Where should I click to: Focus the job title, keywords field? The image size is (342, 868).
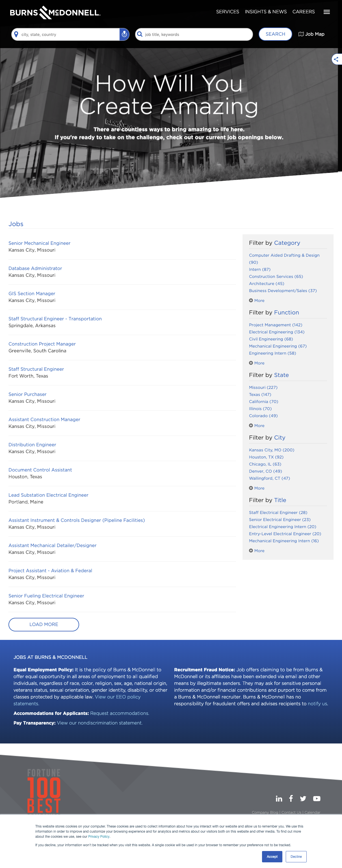point(194,34)
